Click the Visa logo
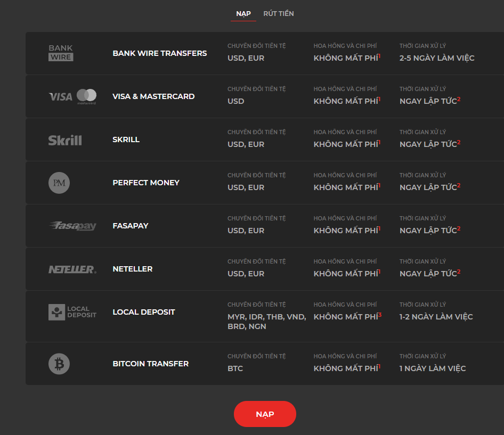This screenshot has height=435, width=504. tap(60, 97)
